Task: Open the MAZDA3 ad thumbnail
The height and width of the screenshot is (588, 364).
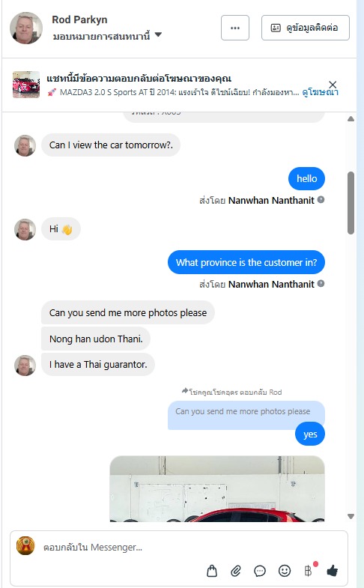Action: point(26,85)
